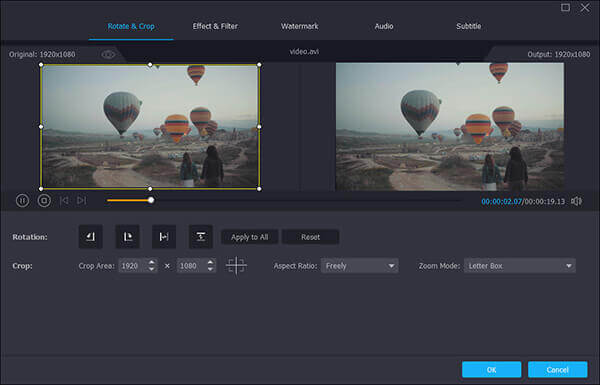
Task: Click the Apply to All button
Action: 249,237
